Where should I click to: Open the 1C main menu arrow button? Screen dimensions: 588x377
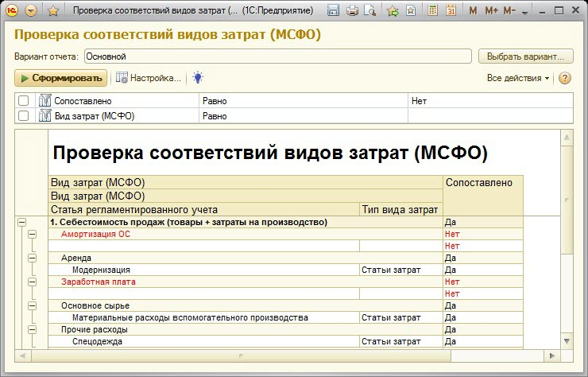(x=31, y=11)
